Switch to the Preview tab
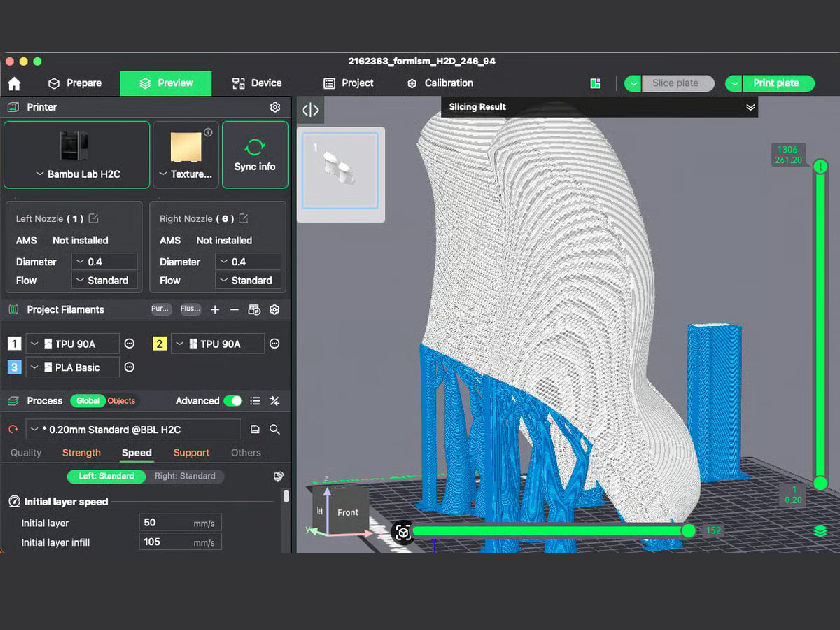The width and height of the screenshot is (840, 630). point(166,83)
